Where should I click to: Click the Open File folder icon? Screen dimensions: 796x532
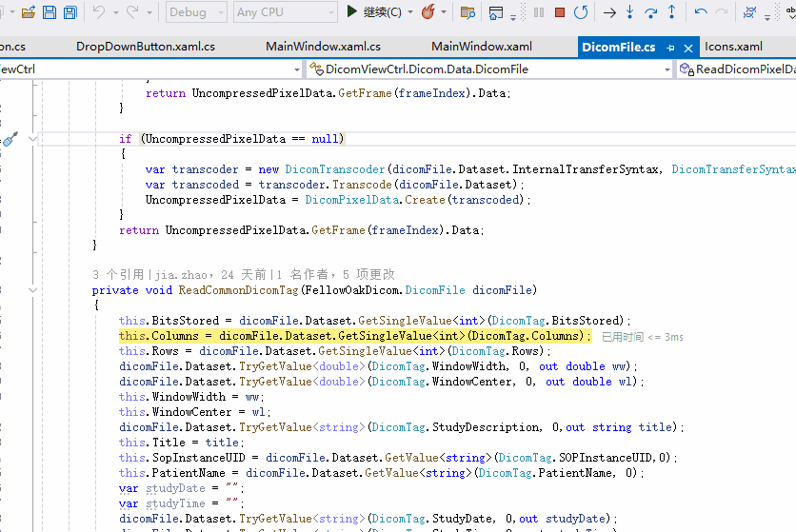29,11
